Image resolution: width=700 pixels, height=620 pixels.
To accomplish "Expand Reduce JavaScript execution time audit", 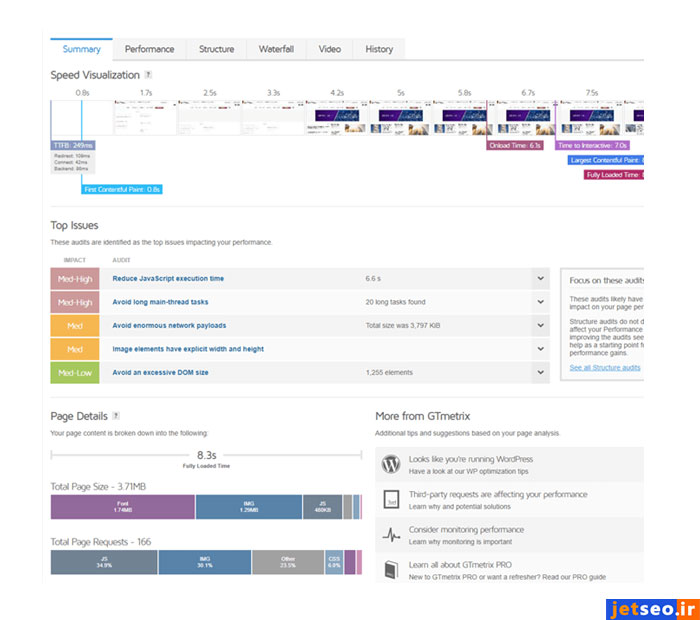I will [540, 279].
